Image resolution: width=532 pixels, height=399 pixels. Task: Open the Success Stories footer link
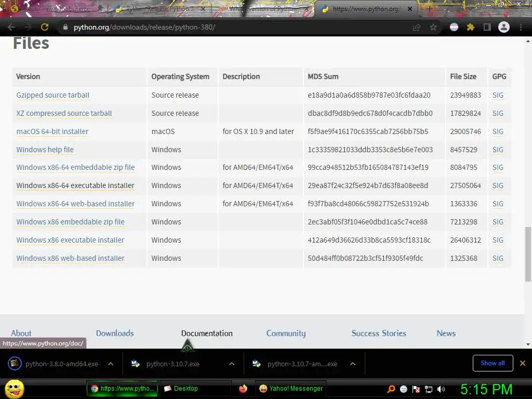tap(379, 333)
